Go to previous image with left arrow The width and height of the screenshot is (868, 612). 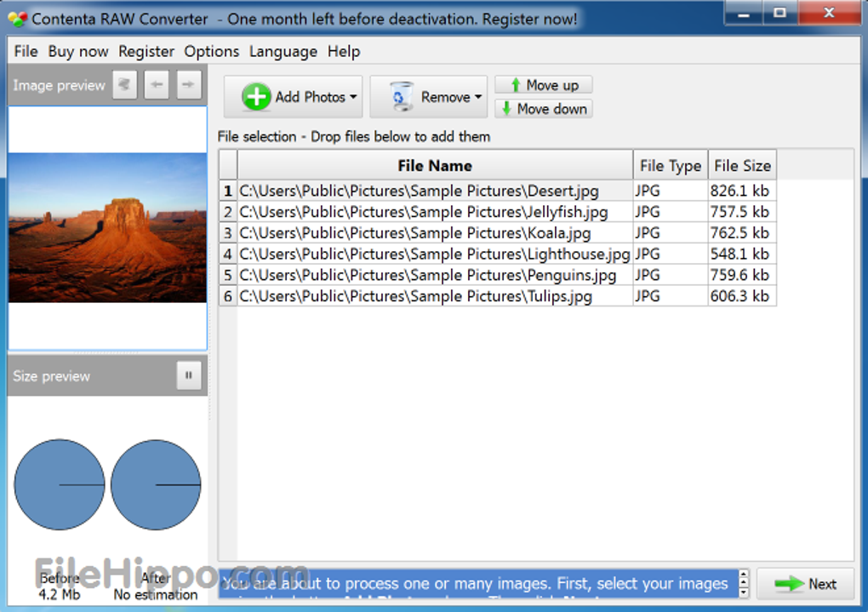(157, 85)
